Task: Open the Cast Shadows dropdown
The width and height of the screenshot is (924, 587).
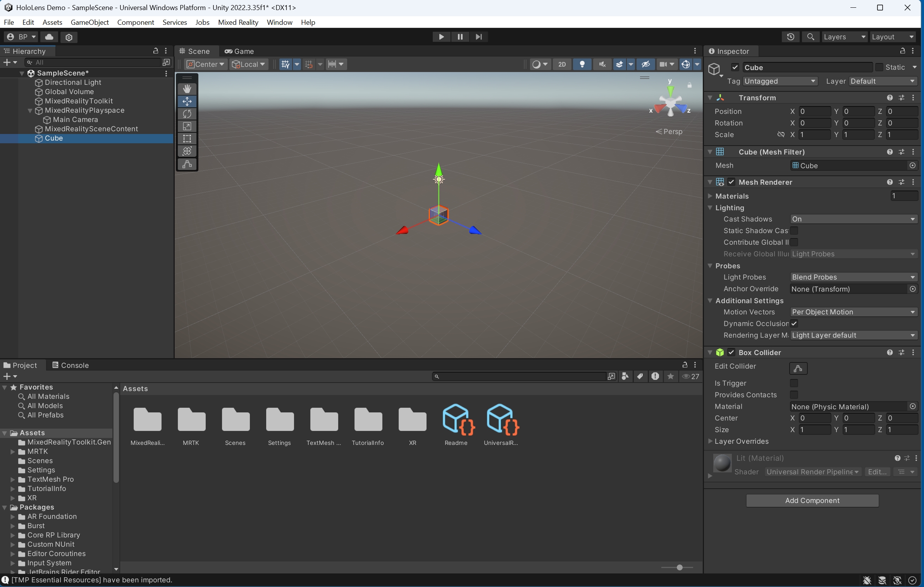Action: point(853,219)
